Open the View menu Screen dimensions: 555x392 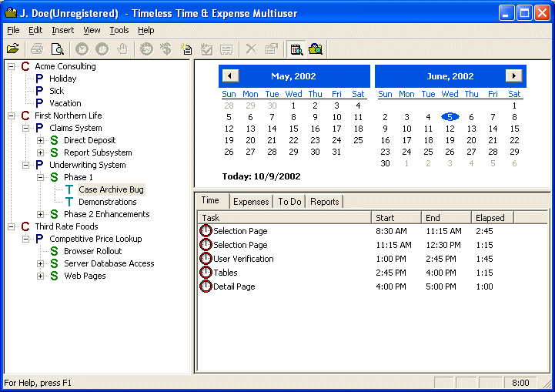92,31
